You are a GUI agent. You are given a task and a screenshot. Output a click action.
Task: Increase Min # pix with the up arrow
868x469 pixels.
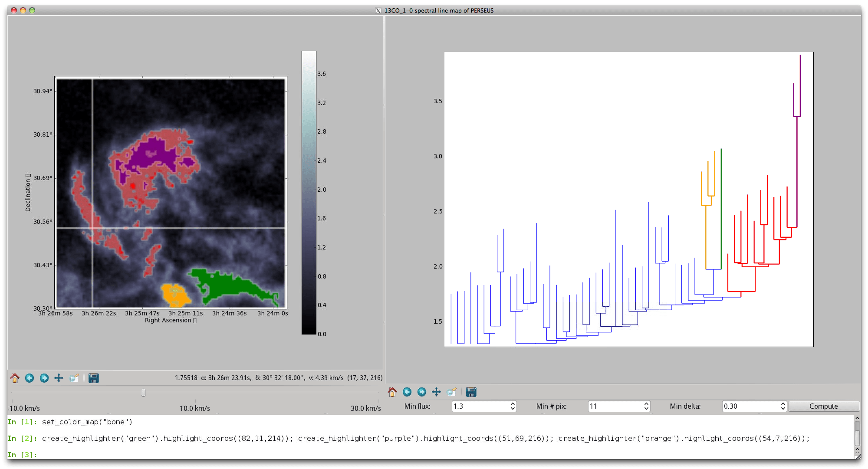click(646, 403)
